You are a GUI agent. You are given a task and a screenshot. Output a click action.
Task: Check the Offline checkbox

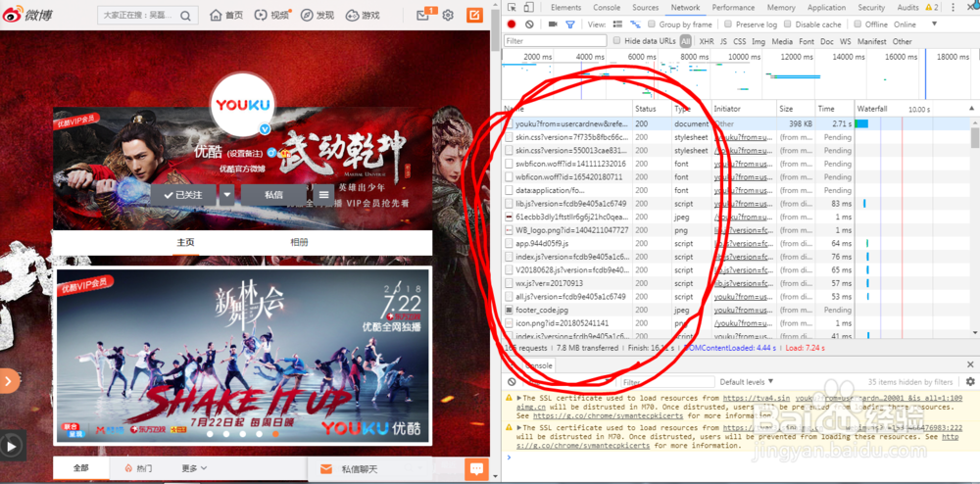coord(857,24)
